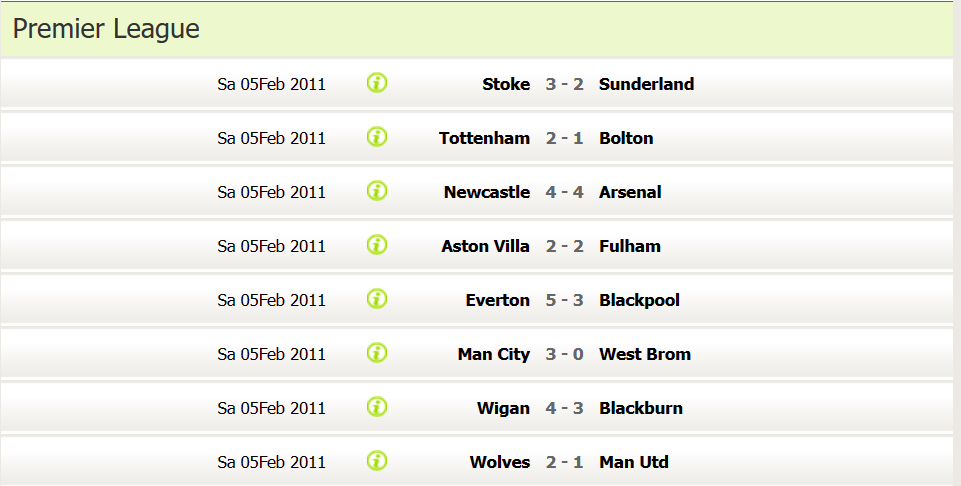Select the Stoke team name
Viewport: 961px width, 486px height.
coord(506,84)
